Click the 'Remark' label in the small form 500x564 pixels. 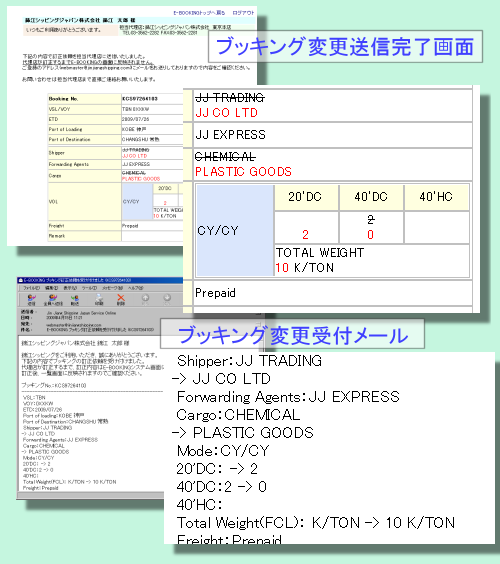[57, 236]
